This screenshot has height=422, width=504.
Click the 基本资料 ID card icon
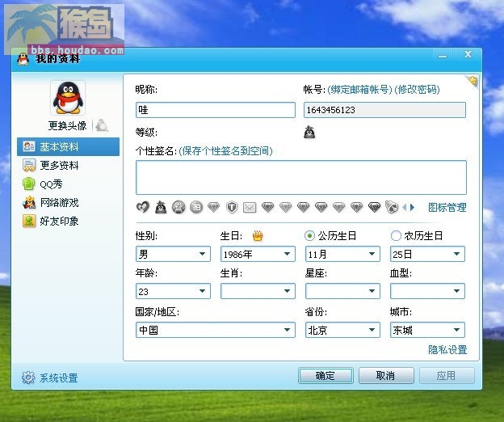pyautogui.click(x=29, y=146)
